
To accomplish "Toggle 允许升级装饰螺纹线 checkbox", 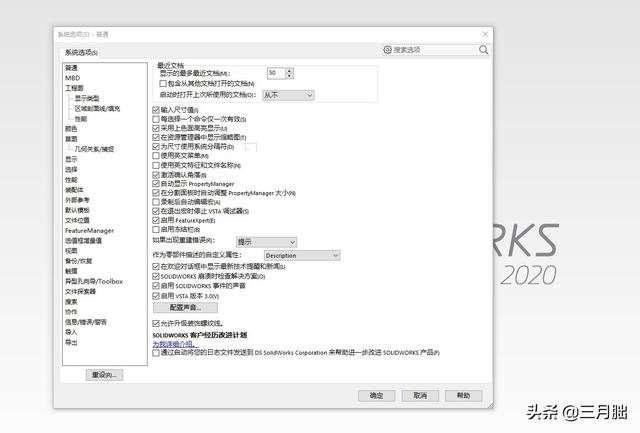I will (x=156, y=323).
